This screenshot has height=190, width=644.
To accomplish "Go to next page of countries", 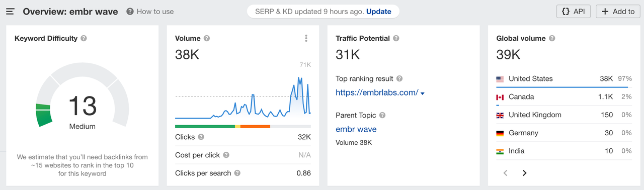I will click(x=524, y=173).
